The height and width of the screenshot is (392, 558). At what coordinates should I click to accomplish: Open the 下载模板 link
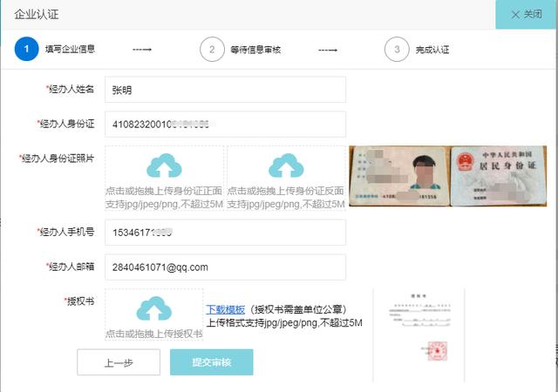[x=225, y=309]
